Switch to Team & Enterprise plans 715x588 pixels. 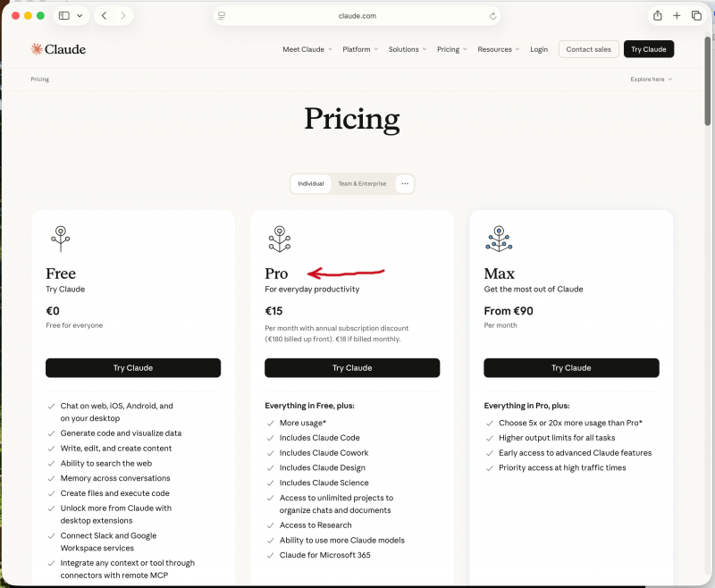click(x=362, y=184)
